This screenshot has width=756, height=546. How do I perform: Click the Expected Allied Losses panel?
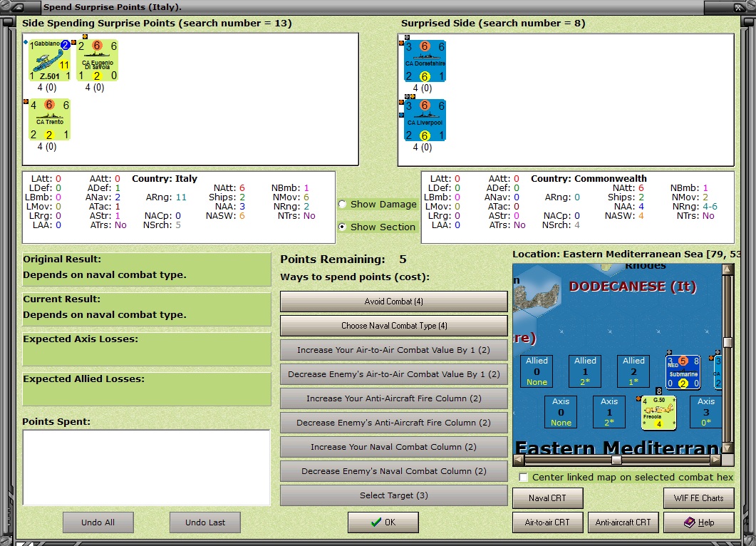(x=147, y=389)
